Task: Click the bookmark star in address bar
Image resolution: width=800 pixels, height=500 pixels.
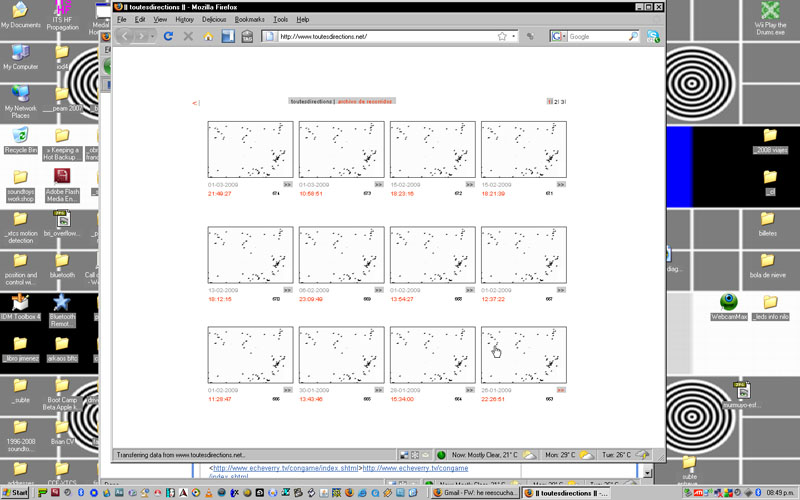Action: click(x=502, y=37)
